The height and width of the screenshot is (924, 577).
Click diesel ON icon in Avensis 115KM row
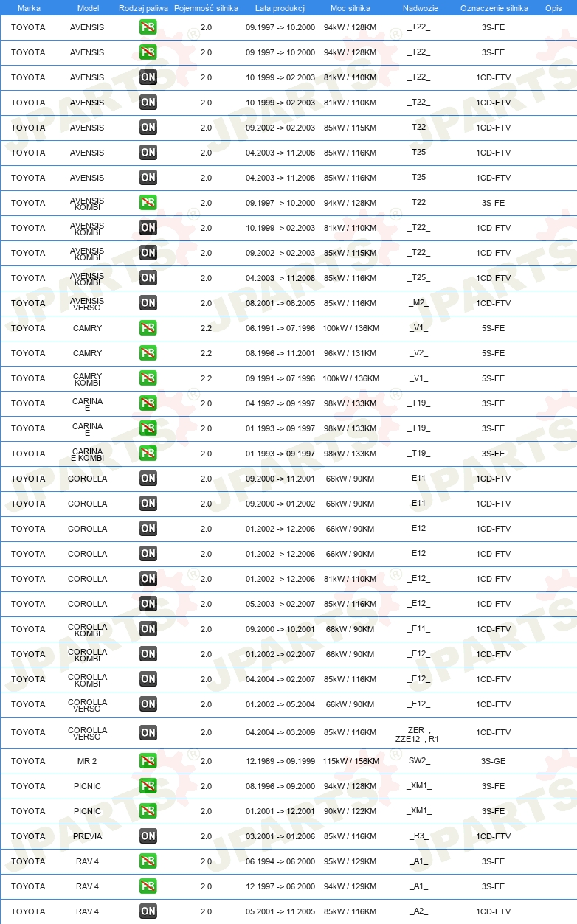[x=148, y=128]
